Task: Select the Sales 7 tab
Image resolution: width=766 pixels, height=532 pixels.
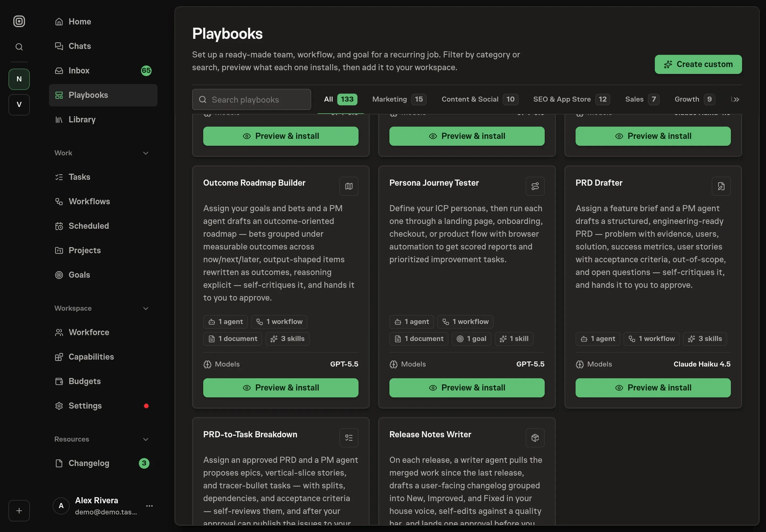Action: (x=642, y=99)
